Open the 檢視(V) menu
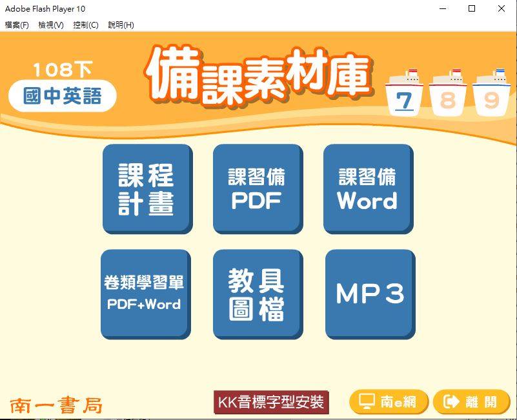The height and width of the screenshot is (420, 517). (51, 25)
